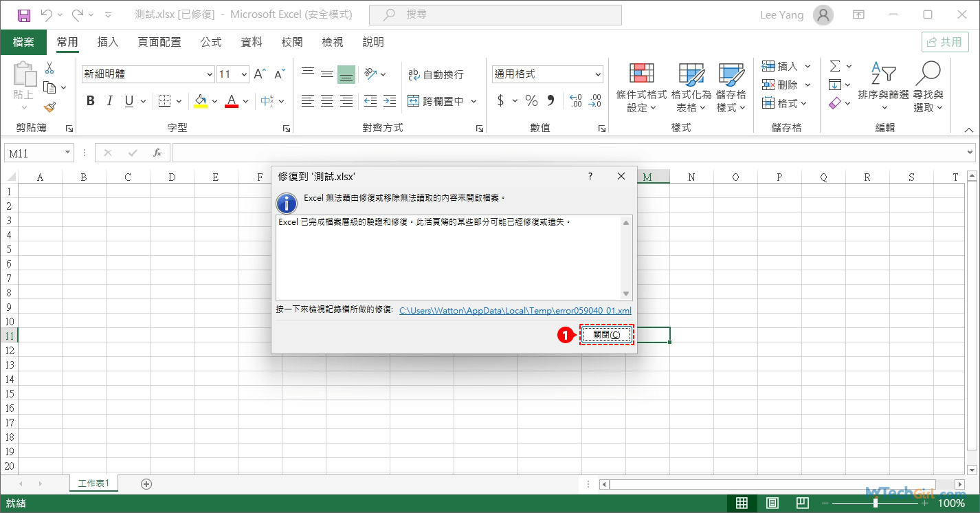Toggle Italic formatting
The image size is (980, 513).
tap(109, 101)
